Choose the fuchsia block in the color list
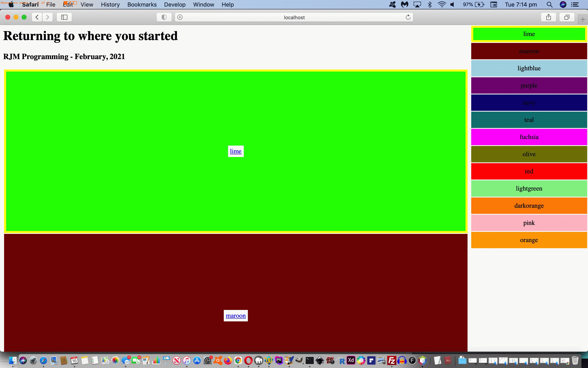The image size is (588, 368). point(529,137)
